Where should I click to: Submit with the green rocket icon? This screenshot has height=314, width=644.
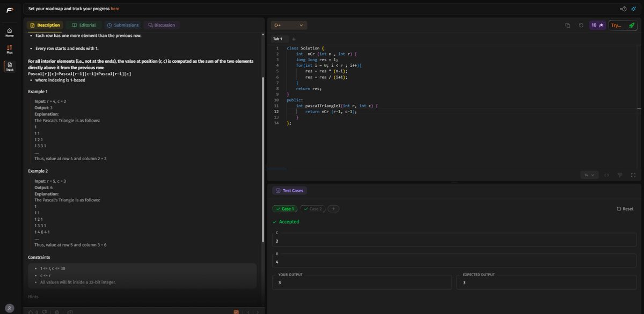coord(632,25)
